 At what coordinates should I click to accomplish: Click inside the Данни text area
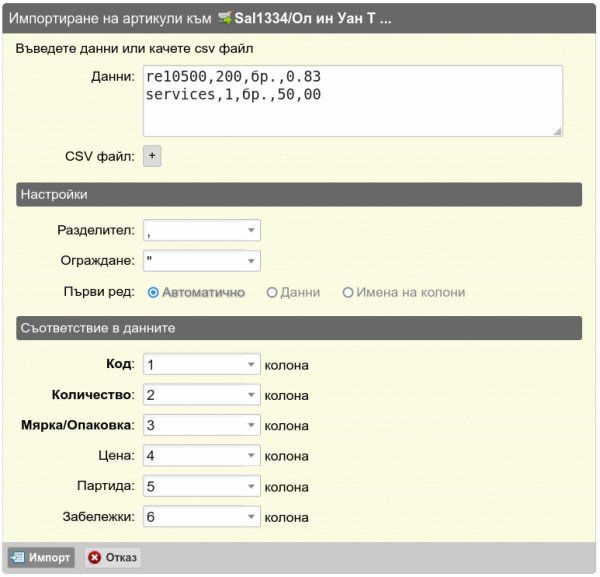click(353, 101)
